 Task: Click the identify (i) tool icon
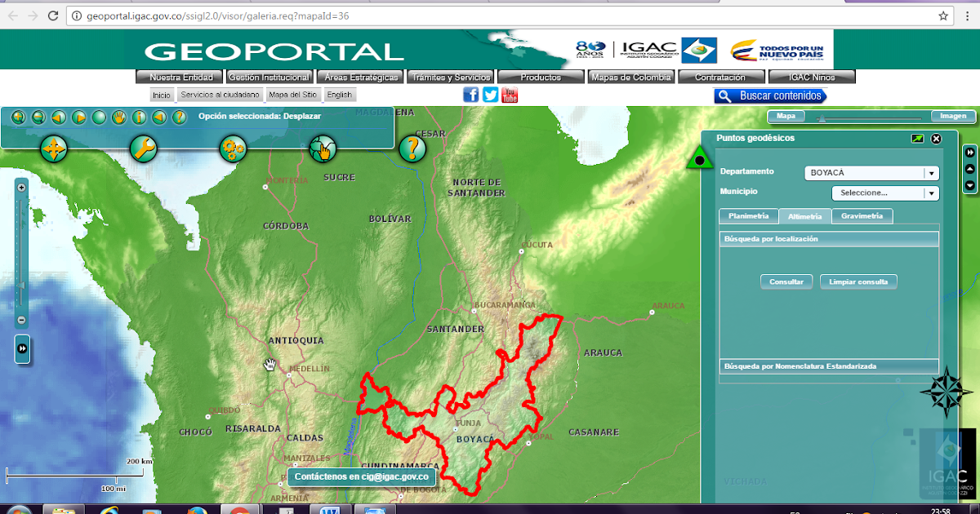(138, 117)
